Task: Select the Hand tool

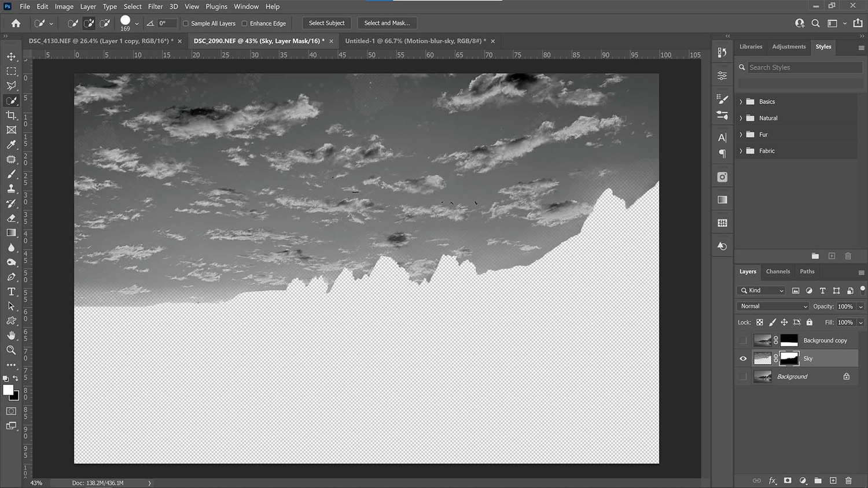Action: (11, 335)
